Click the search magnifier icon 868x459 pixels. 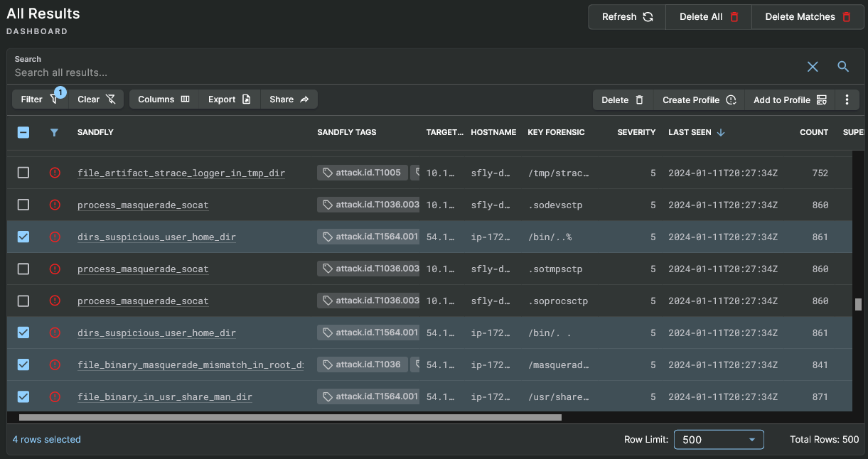(843, 67)
